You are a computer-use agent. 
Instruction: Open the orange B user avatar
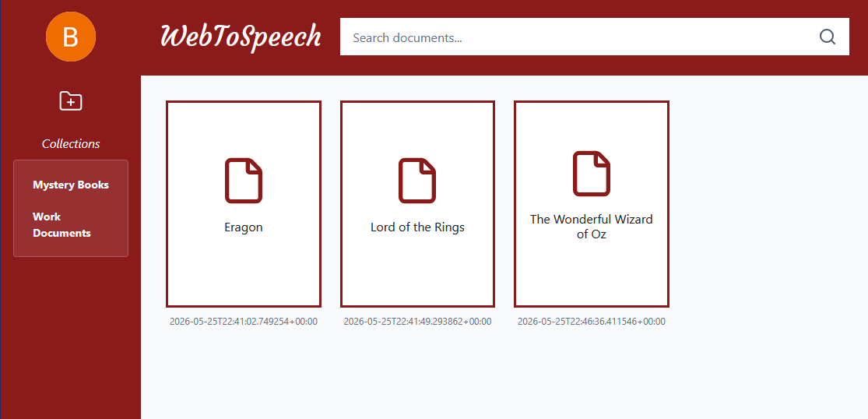tap(71, 37)
